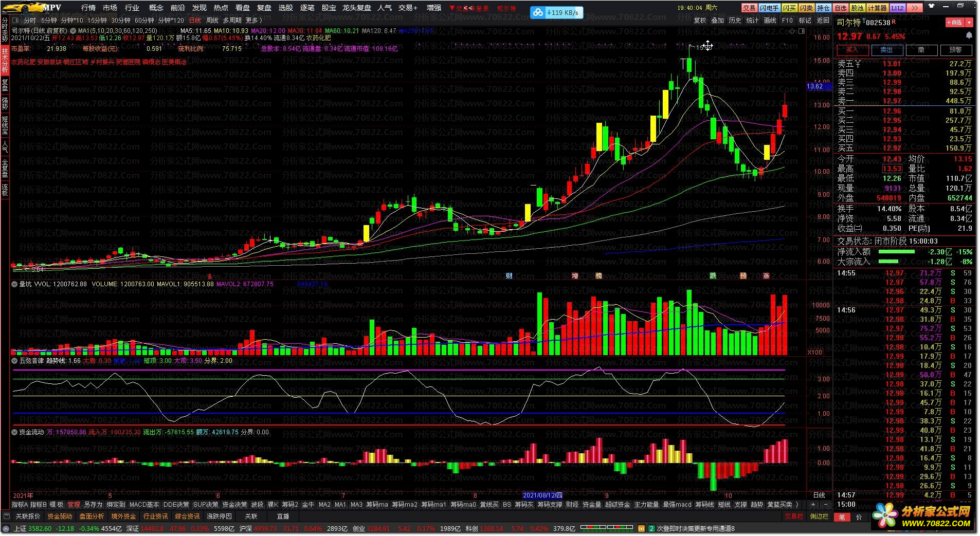The image size is (980, 536).
Task: Click the plus zoom-in button beside 日线
Action: (x=813, y=505)
